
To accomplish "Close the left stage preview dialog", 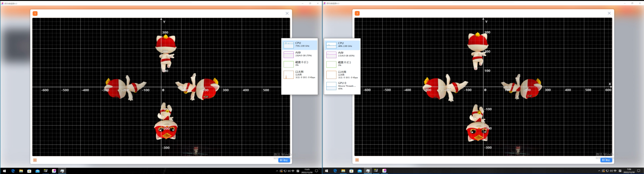I will (287, 13).
